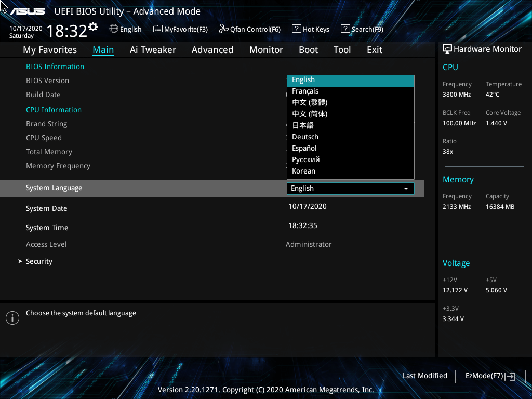Viewport: 532px width, 399px height.
Task: Edit the System Date value 10/17/2020
Action: (308, 207)
